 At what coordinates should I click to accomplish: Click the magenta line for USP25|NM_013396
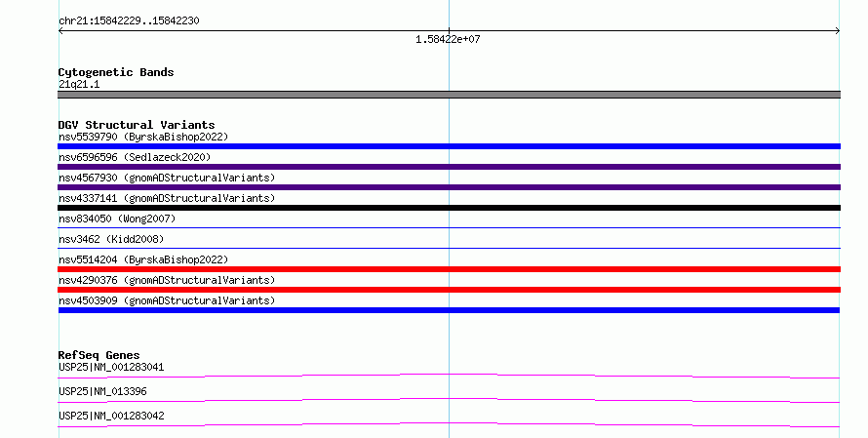[449, 400]
